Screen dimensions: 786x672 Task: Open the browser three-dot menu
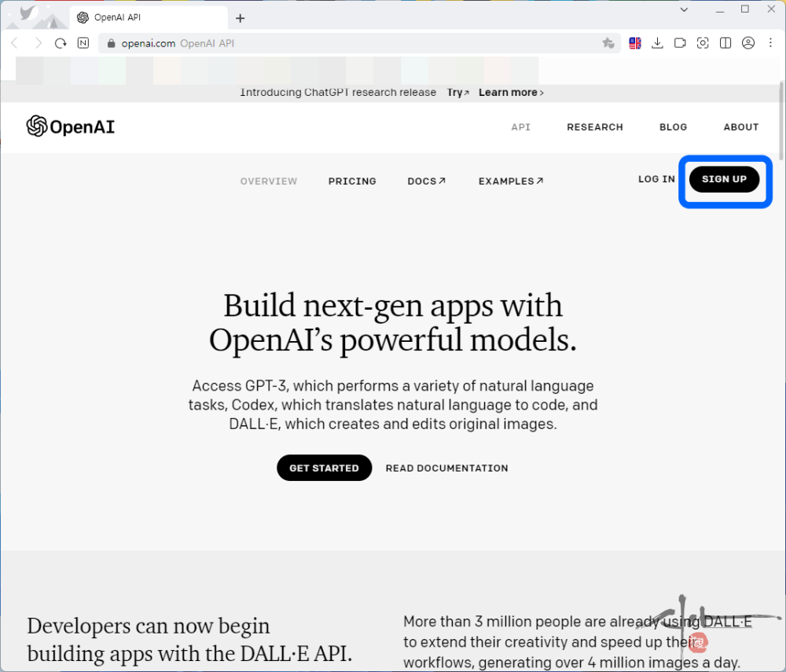(x=770, y=43)
